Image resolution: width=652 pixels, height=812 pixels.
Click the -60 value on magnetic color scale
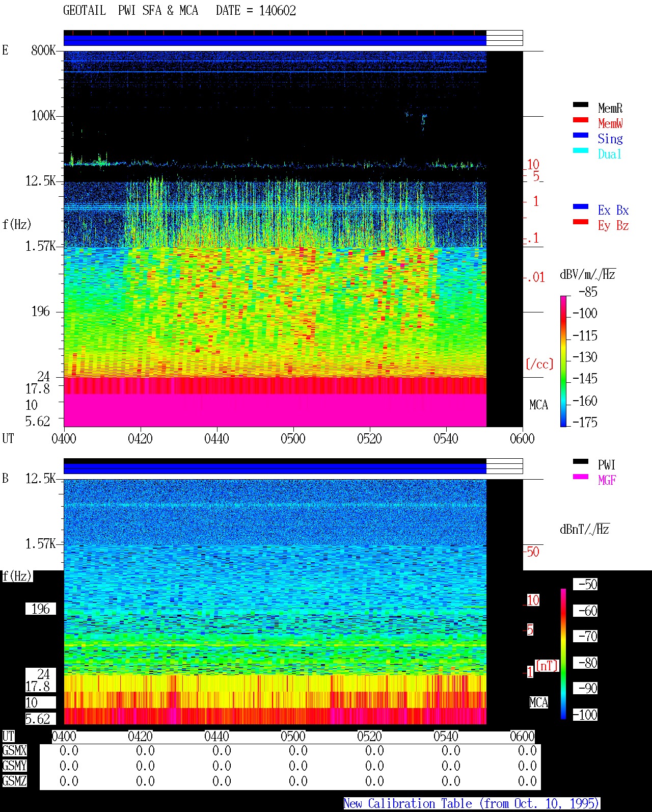point(585,611)
